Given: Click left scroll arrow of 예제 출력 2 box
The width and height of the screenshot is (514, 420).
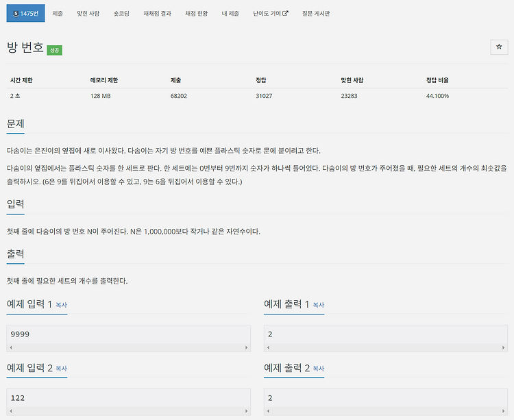Looking at the screenshot, I should click(x=268, y=411).
